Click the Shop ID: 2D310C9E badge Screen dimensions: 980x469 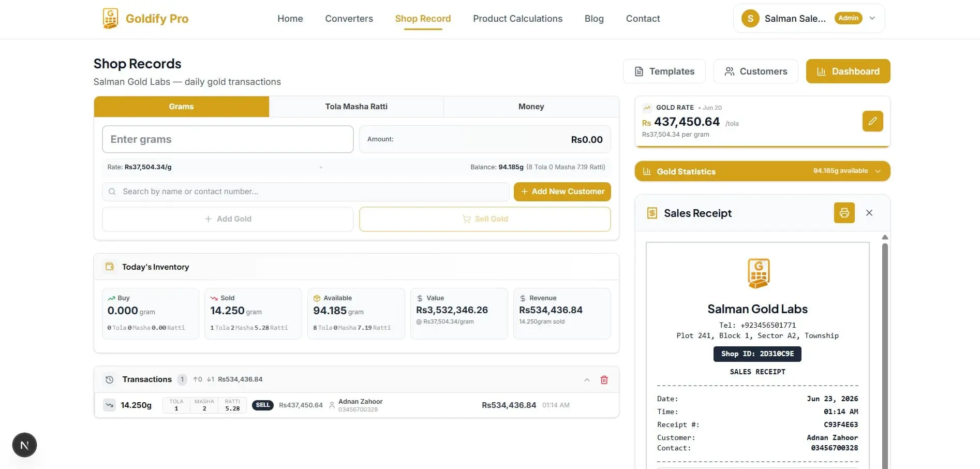click(758, 354)
